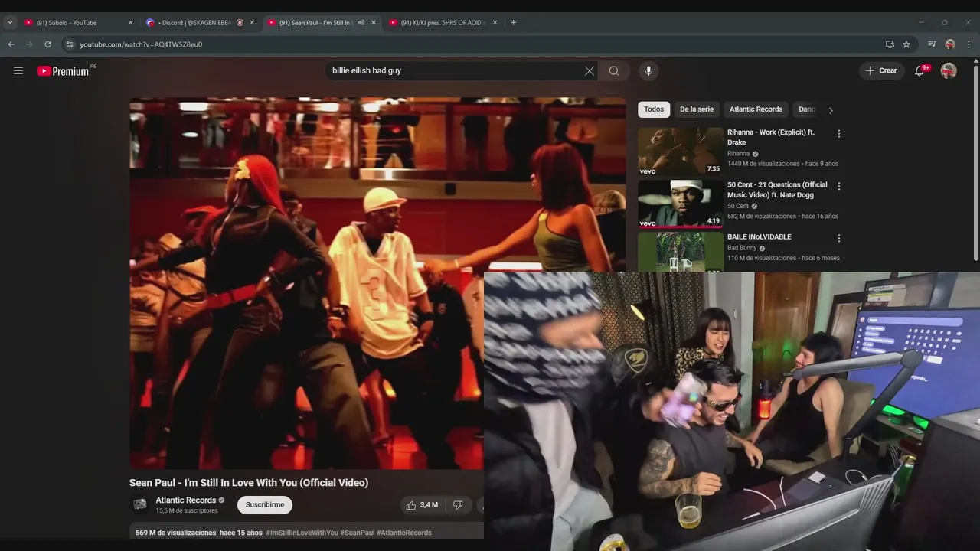
Task: Open 50 Cent - 21 Questions title
Action: point(777,190)
